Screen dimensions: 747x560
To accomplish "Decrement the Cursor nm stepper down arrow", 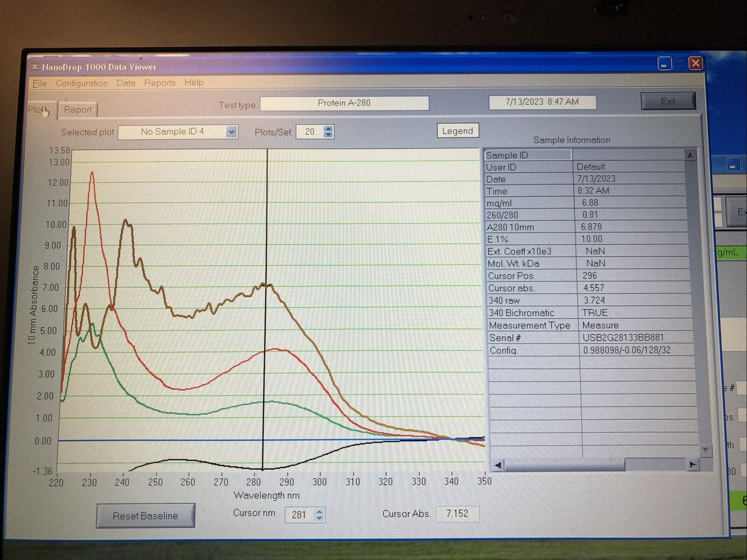I will click(x=319, y=518).
